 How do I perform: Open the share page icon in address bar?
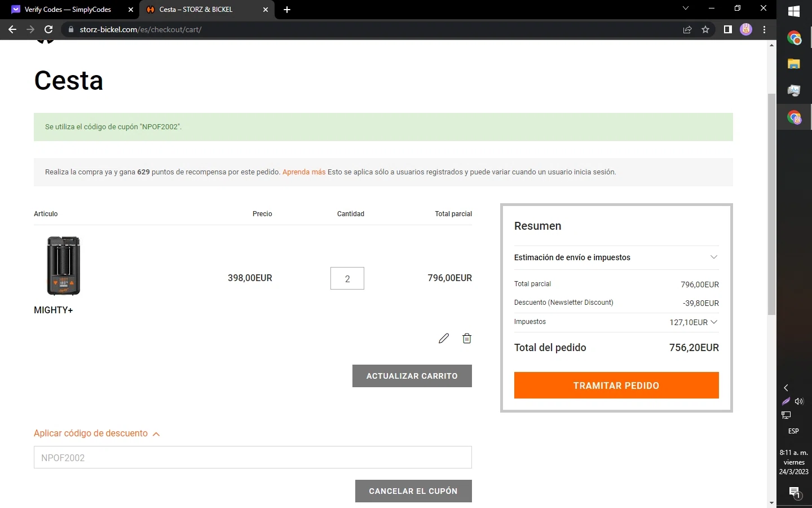click(687, 29)
